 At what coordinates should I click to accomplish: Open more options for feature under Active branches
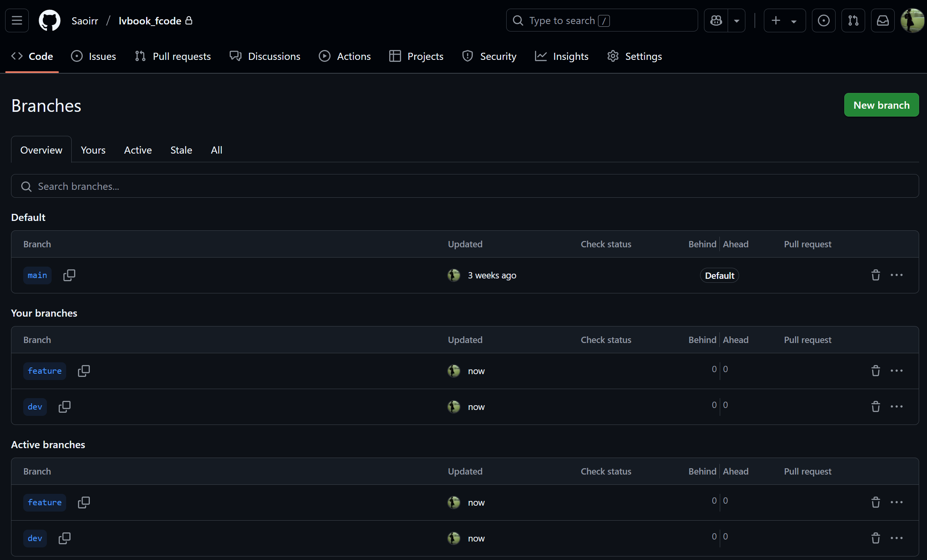897,503
